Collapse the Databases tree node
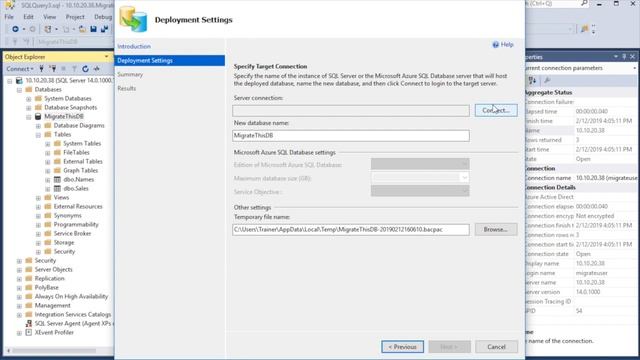The width and height of the screenshot is (640, 360). (19, 90)
